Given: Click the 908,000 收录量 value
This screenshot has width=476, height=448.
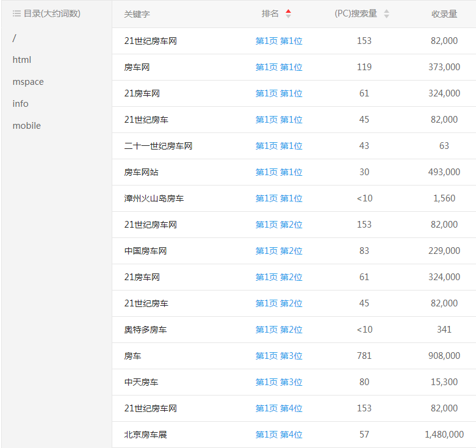Looking at the screenshot, I should pos(444,356).
